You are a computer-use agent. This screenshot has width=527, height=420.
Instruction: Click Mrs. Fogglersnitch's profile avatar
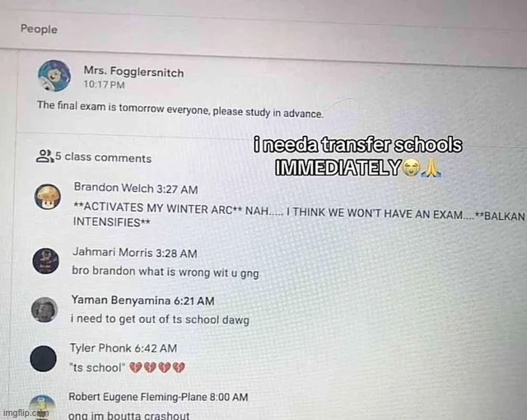click(x=54, y=76)
